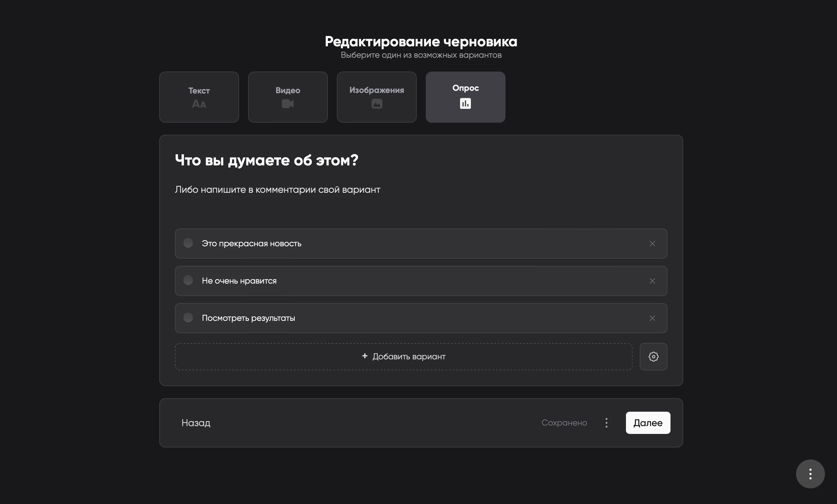Image resolution: width=837 pixels, height=504 pixels.
Task: Edit poll title 'Что вы думаете об этом?'
Action: coord(267,160)
